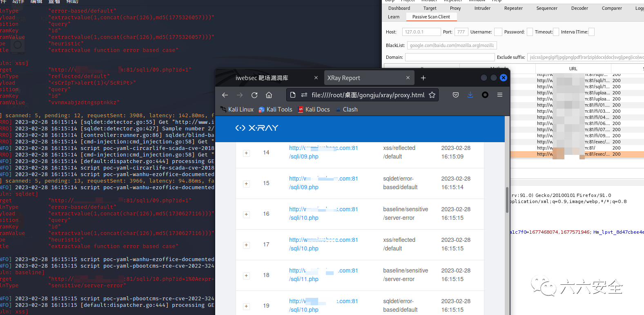Open Burp Sequencer tab

click(x=547, y=8)
